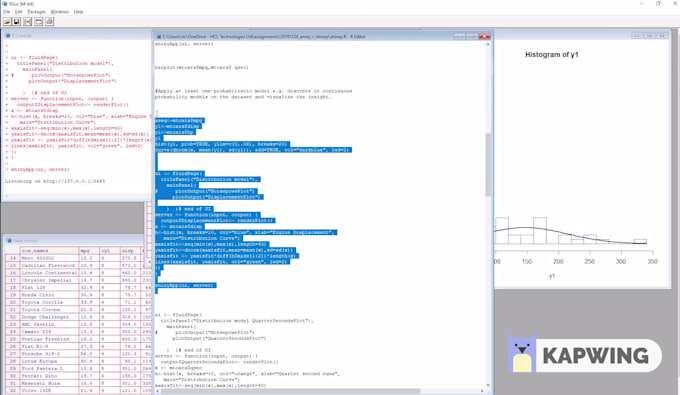Screen dimensions: 680x395
Task: Open the Edit menu
Action: click(x=19, y=12)
